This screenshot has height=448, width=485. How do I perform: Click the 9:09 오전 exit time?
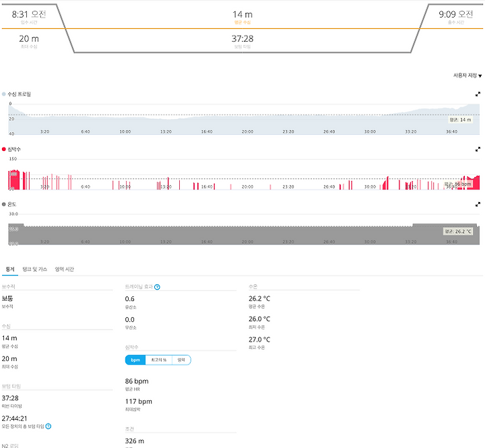[455, 14]
